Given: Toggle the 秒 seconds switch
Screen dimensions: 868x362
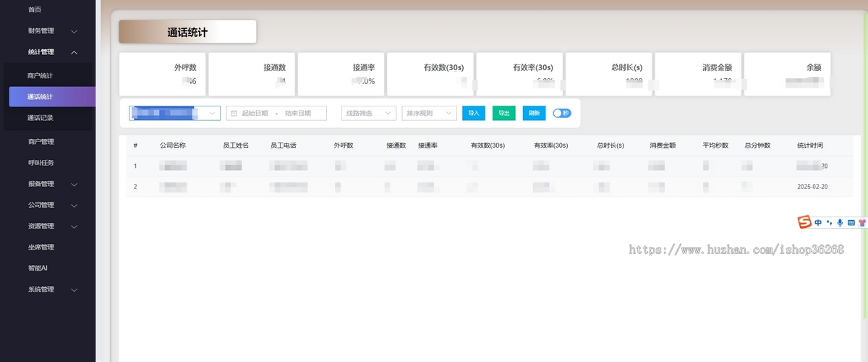Looking at the screenshot, I should click(x=561, y=113).
